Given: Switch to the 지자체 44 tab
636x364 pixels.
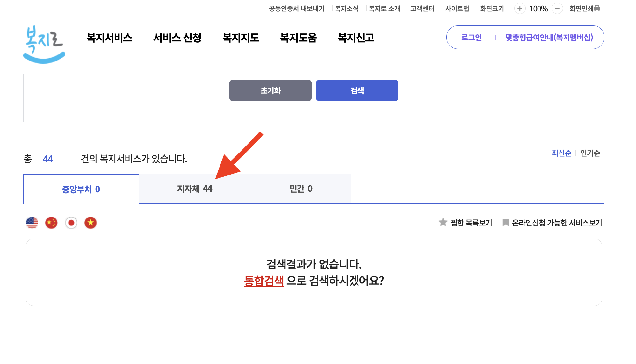Looking at the screenshot, I should [x=195, y=189].
